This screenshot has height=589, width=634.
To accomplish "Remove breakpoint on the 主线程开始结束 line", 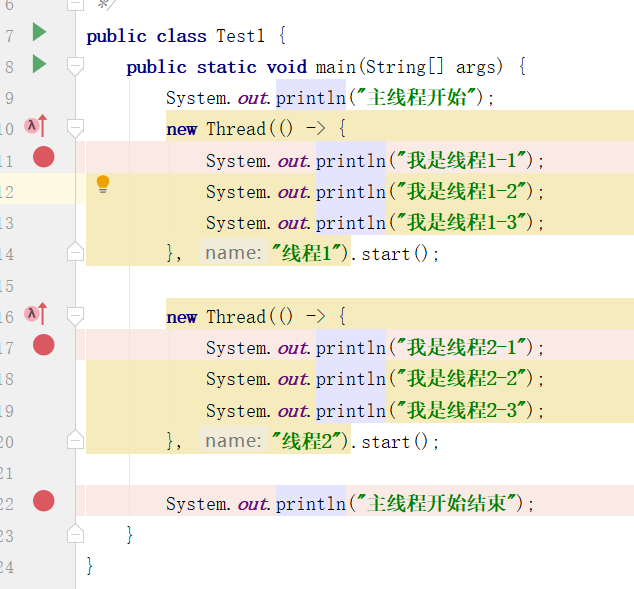I will click(44, 501).
